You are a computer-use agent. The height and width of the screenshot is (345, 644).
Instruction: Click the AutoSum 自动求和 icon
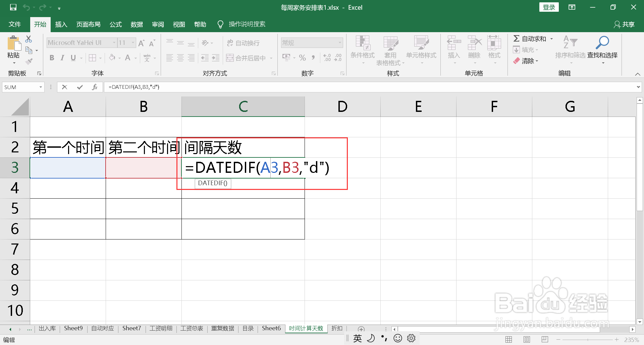tap(517, 39)
